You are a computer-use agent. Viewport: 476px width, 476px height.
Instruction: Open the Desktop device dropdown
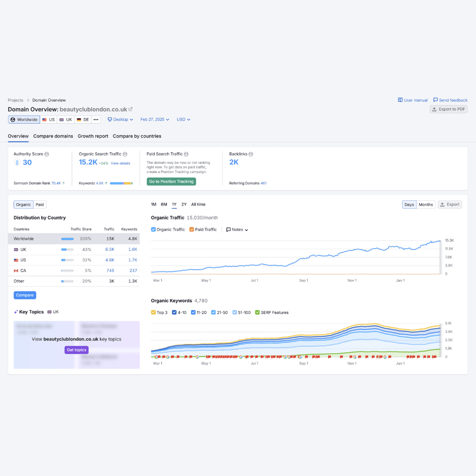(x=120, y=119)
